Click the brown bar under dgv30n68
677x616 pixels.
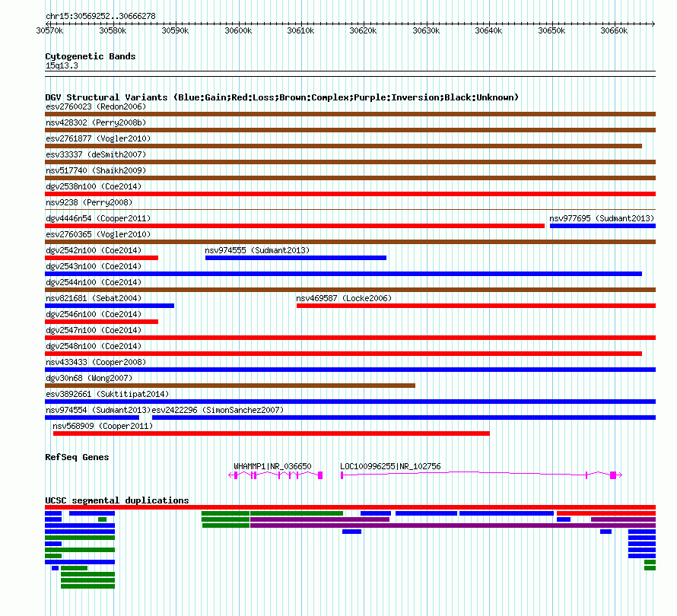coord(230,386)
